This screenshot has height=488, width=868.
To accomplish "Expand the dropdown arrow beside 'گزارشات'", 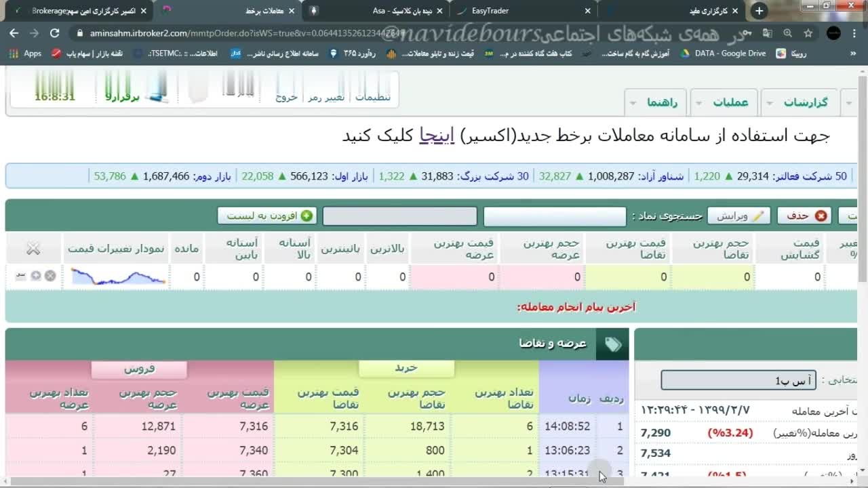I will (770, 103).
